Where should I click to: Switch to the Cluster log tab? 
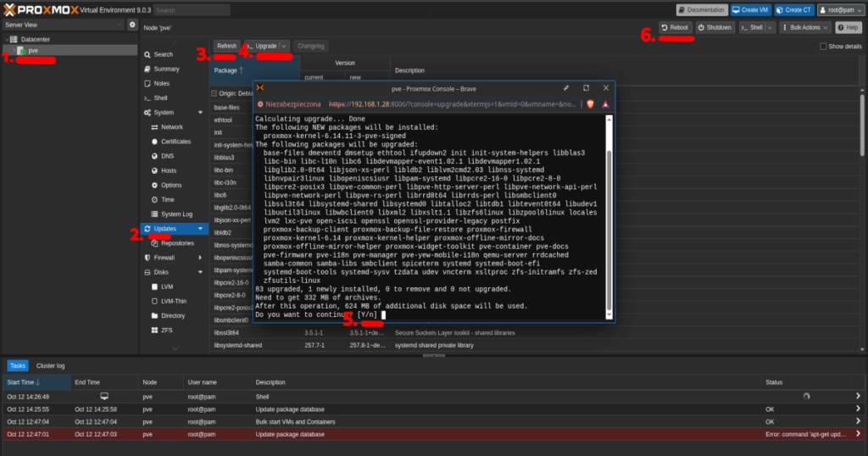click(x=50, y=366)
